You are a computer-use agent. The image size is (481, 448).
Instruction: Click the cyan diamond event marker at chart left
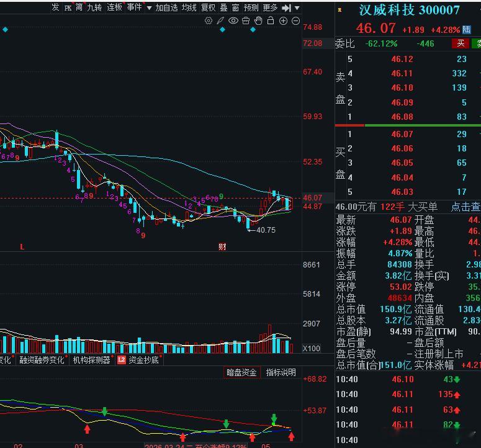pyautogui.click(x=5, y=30)
